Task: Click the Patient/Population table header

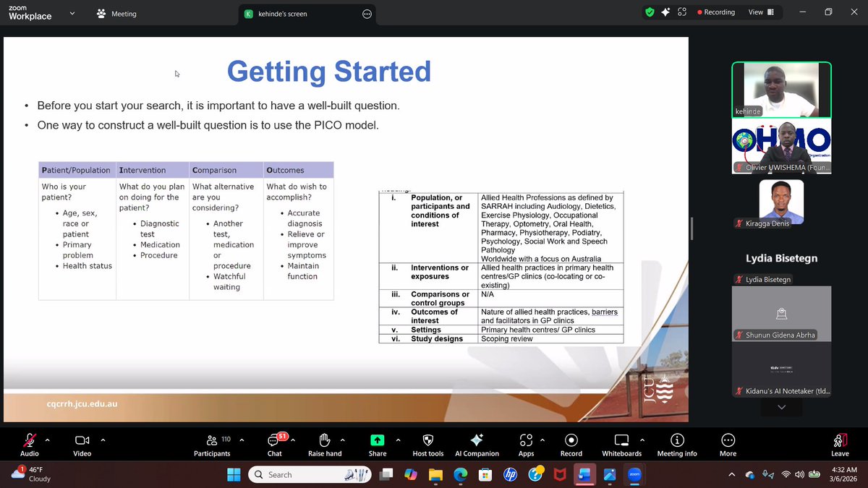Action: pos(76,170)
